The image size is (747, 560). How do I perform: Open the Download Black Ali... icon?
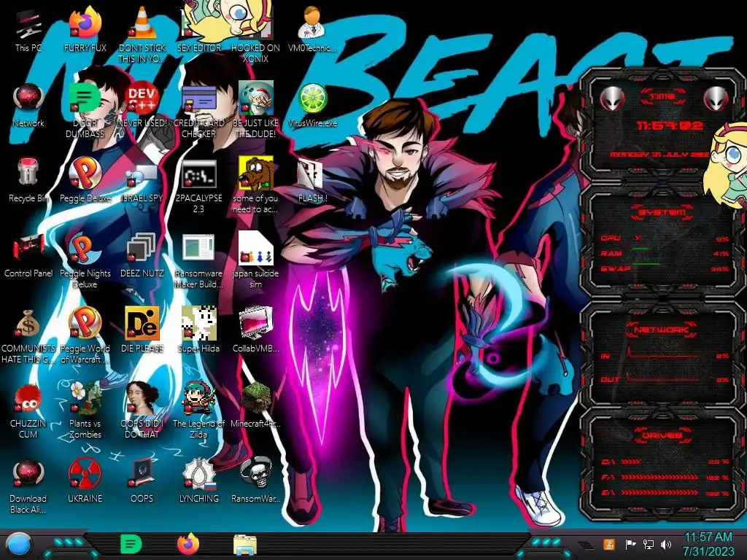[28, 486]
